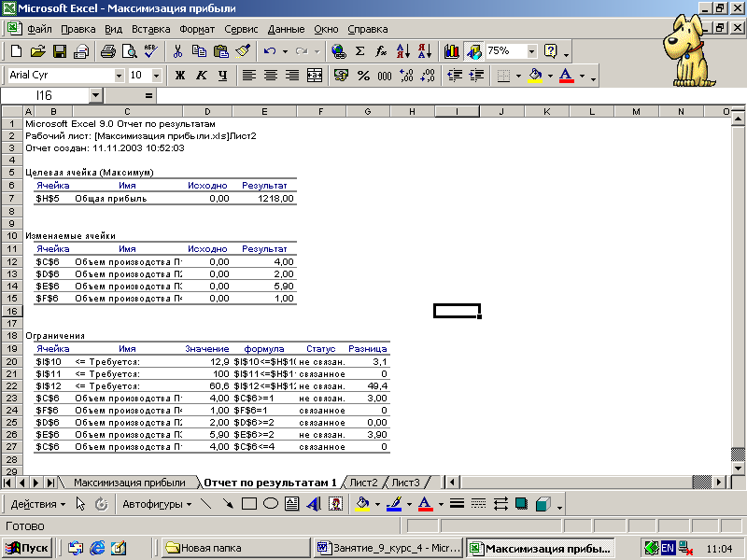Switch to the Максимизация прибыли sheet tab
Viewport: 747px width, 560px height.
[x=129, y=483]
